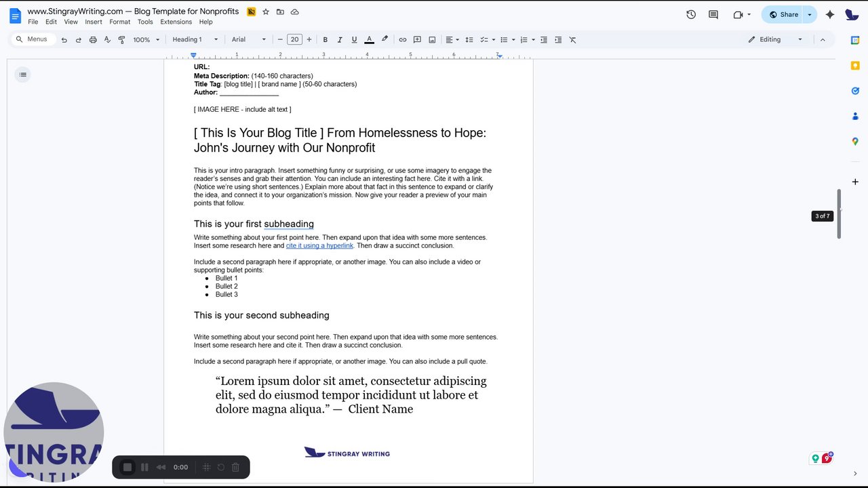Open the Arial font dropdown
The image size is (868, 488).
coord(249,40)
